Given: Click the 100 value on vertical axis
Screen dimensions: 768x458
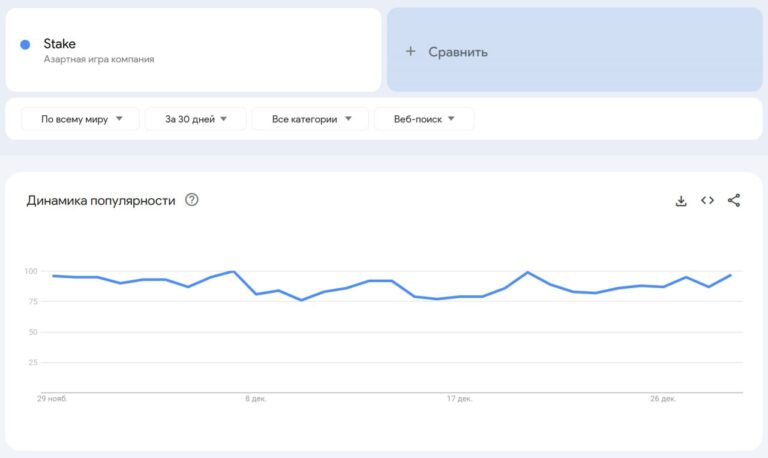Looking at the screenshot, I should pyautogui.click(x=30, y=272).
